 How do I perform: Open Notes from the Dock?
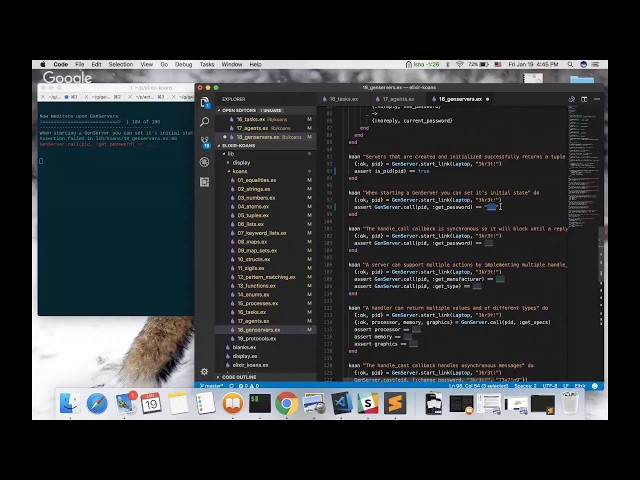pos(178,404)
